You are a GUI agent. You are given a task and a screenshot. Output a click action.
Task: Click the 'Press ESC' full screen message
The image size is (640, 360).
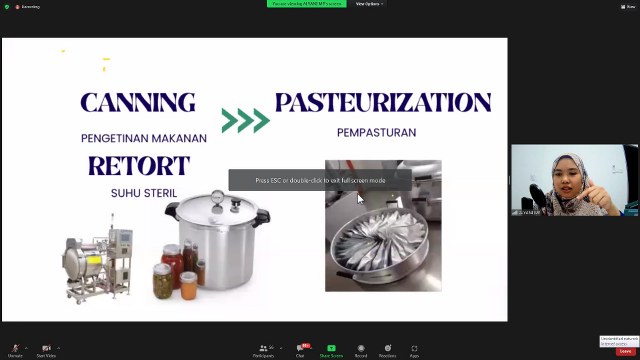click(320, 180)
